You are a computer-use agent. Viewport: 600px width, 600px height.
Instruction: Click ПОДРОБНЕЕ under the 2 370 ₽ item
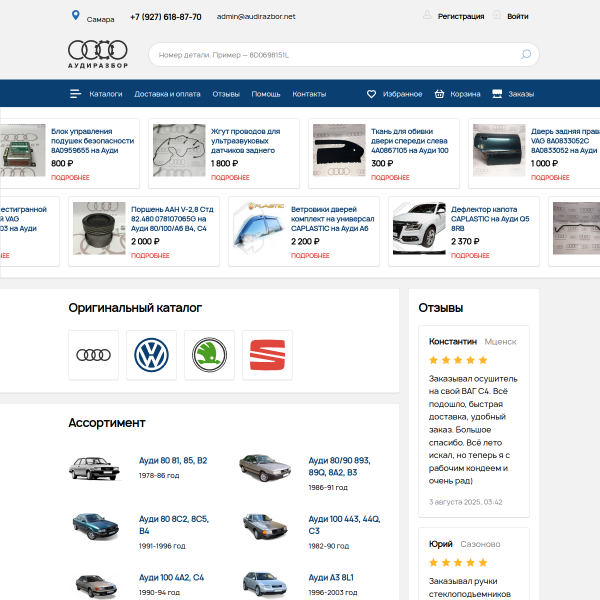click(x=470, y=256)
